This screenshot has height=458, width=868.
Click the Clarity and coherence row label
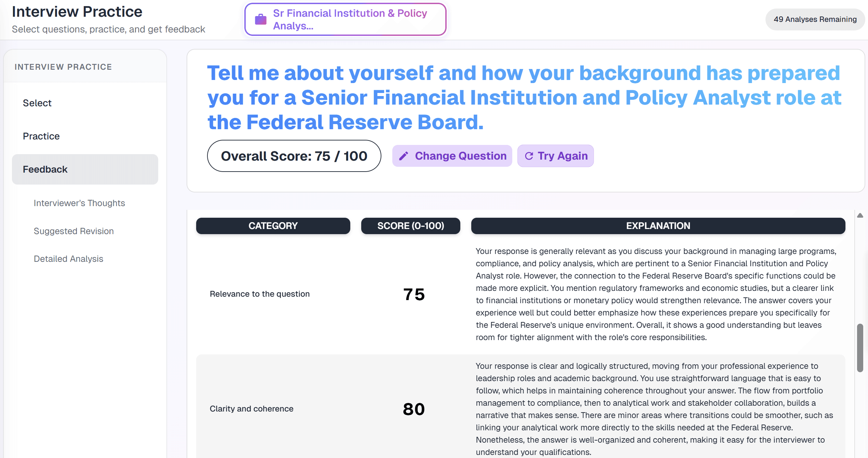click(252, 409)
